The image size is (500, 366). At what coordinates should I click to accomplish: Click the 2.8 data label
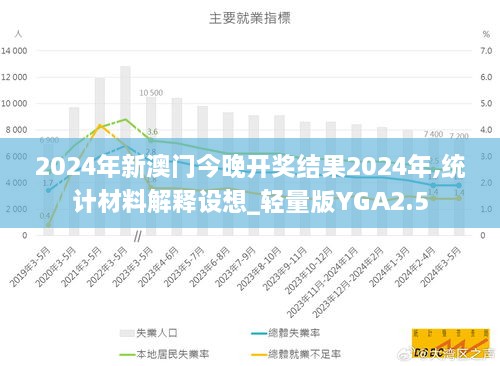point(151,152)
